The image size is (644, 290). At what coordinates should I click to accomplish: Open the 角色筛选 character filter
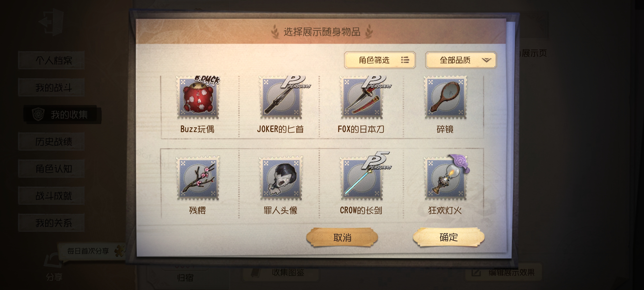coord(380,60)
